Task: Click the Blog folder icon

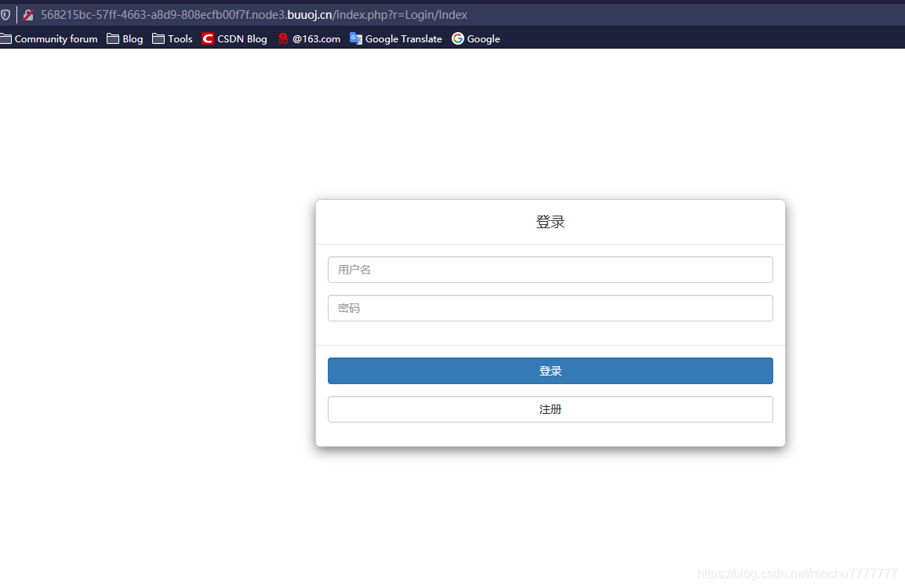Action: point(113,38)
